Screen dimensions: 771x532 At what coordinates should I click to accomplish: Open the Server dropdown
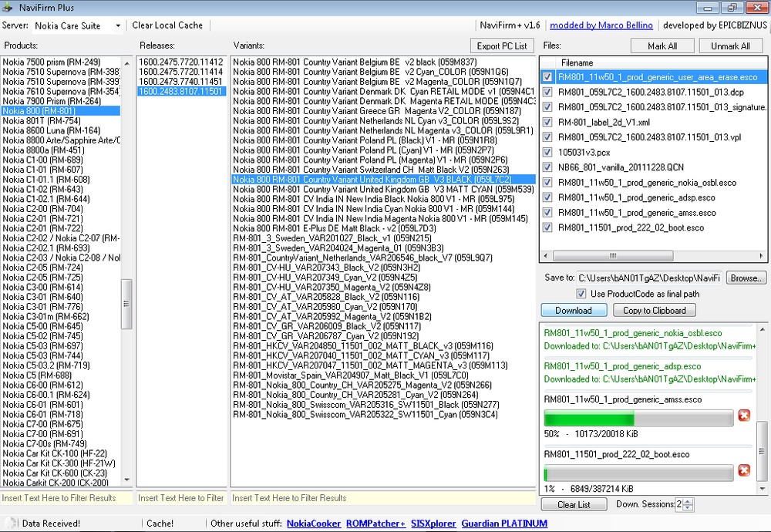point(118,25)
